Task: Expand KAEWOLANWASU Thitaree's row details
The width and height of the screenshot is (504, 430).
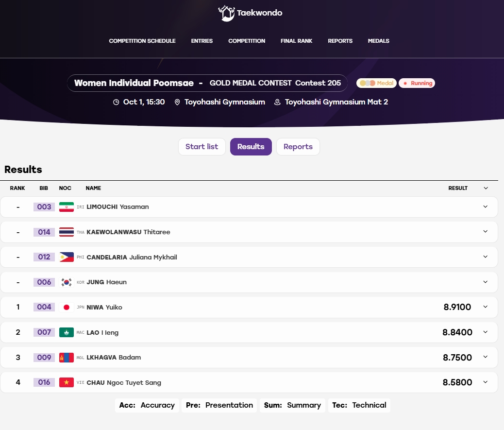Action: coord(486,232)
